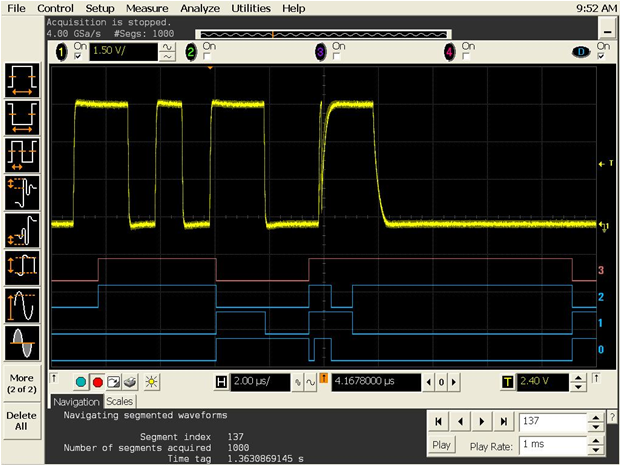This screenshot has width=620, height=465.
Task: Decrement the segment index 137 spinner
Action: tap(595, 426)
